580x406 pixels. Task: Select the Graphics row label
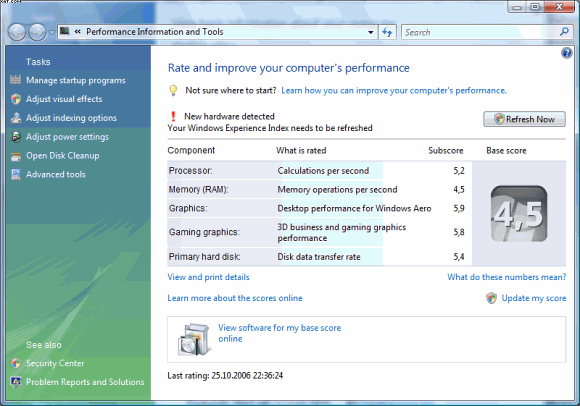coord(188,208)
